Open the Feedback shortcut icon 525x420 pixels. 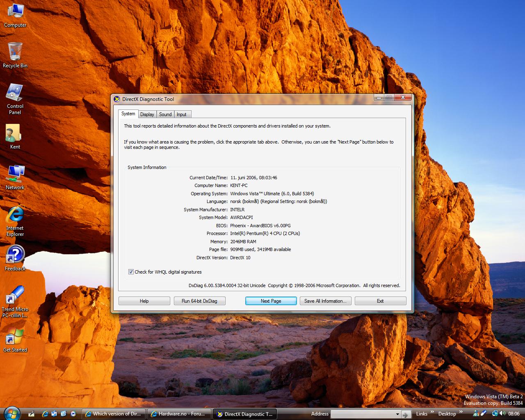15,258
